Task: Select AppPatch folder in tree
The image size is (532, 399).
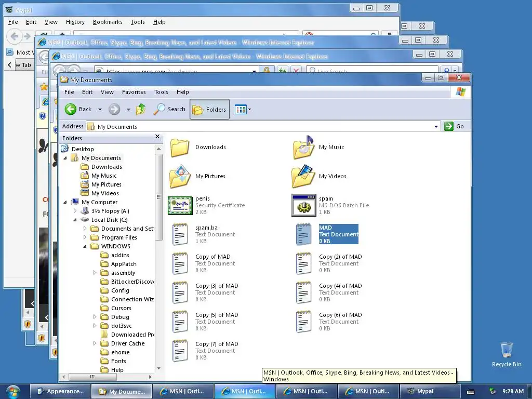Action: point(124,264)
